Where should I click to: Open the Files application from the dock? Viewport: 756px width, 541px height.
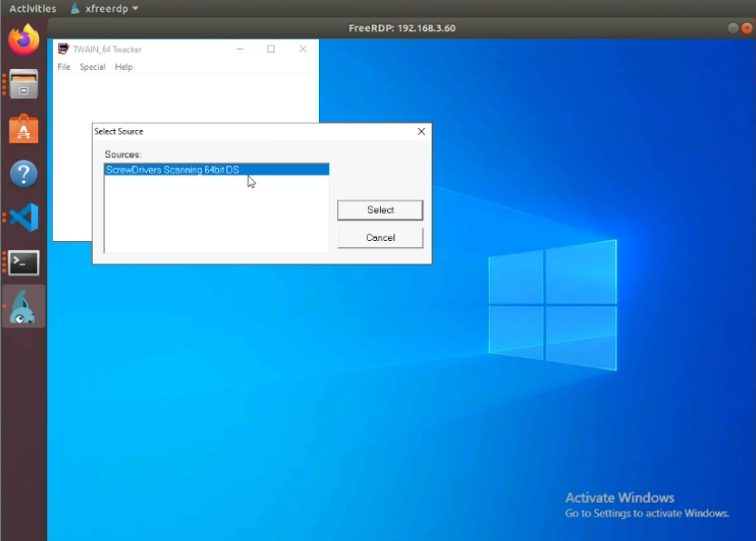(23, 85)
